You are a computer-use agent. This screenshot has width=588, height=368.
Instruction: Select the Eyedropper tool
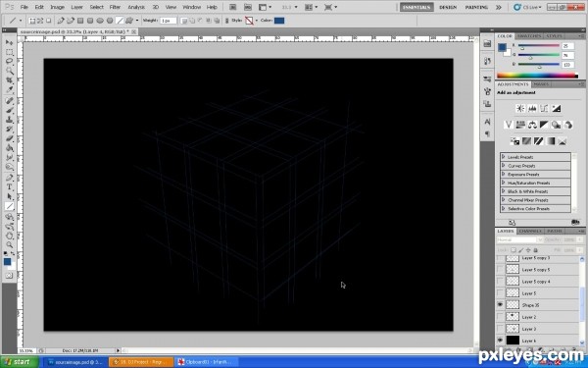tap(9, 89)
